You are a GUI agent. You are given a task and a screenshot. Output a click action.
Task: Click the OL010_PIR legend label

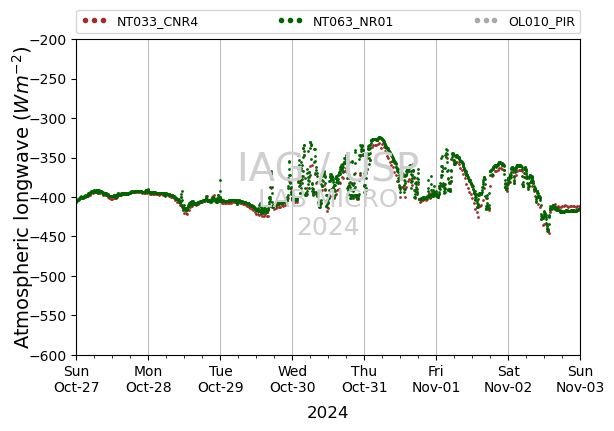(x=542, y=22)
